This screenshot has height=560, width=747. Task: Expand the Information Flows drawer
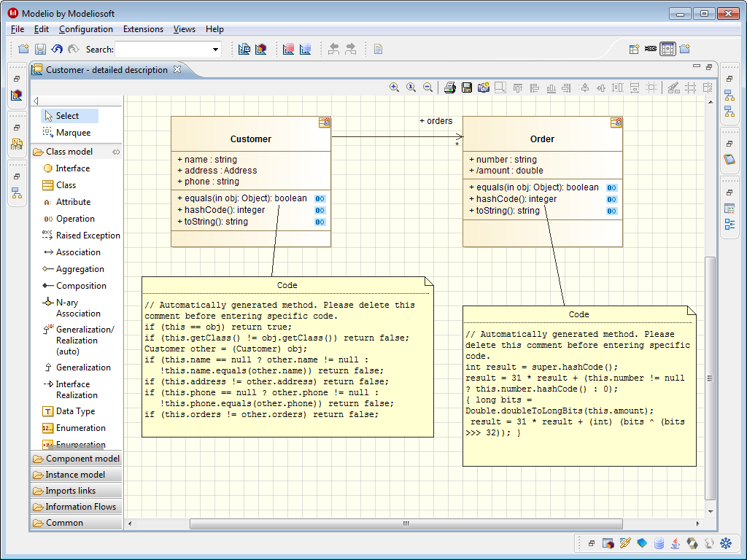tap(76, 507)
